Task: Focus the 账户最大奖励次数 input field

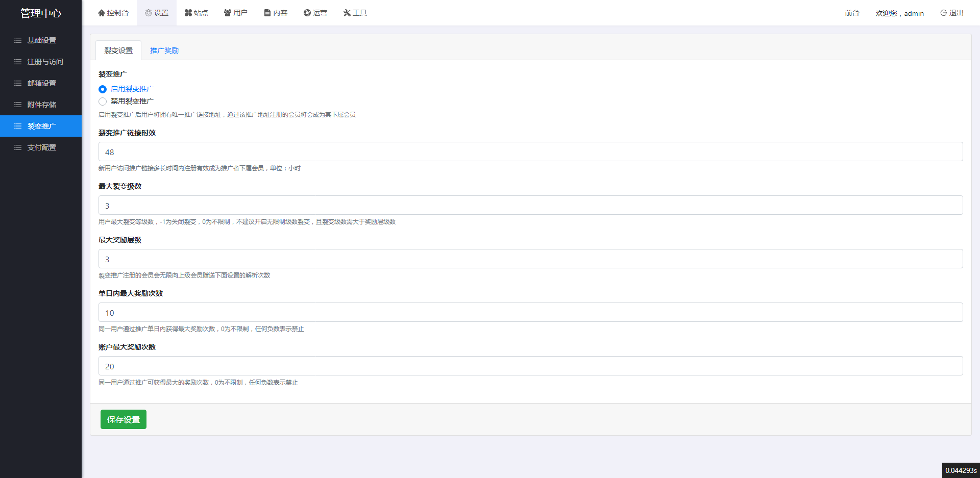Action: point(530,366)
